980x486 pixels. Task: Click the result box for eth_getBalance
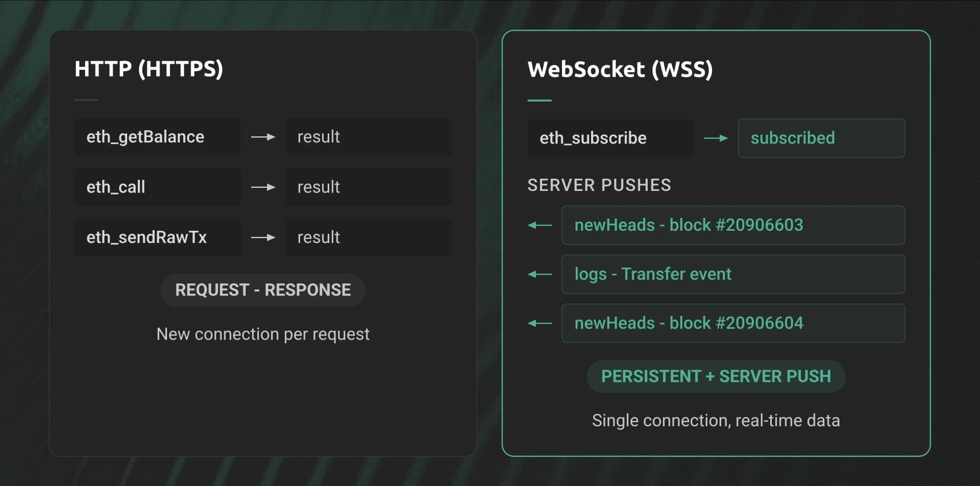(x=368, y=137)
